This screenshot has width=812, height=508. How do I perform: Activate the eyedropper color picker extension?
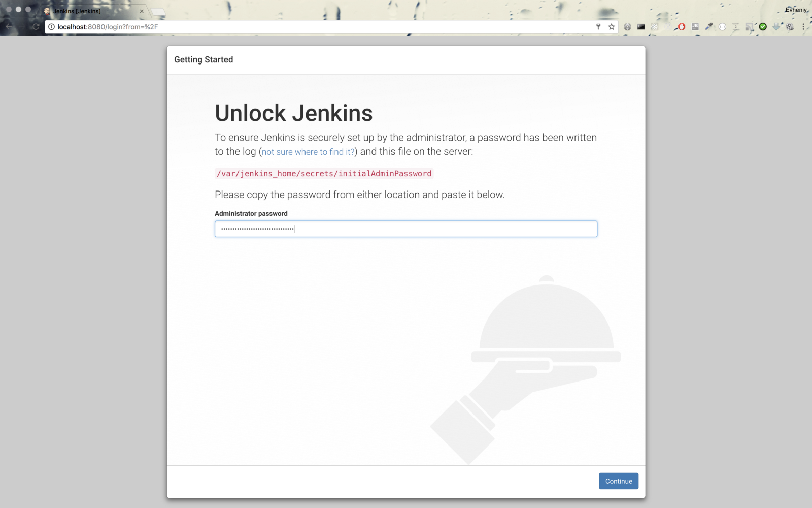coord(709,27)
